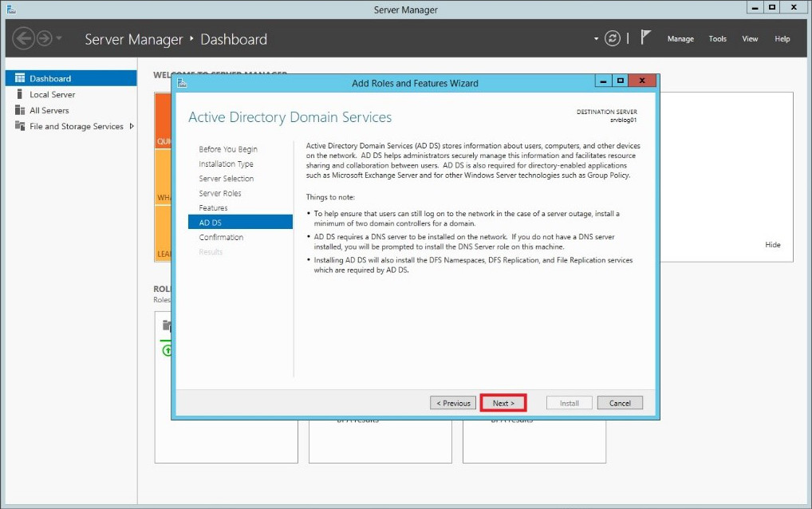The height and width of the screenshot is (509, 812).
Task: Click the File and Storage Services icon
Action: click(x=20, y=126)
